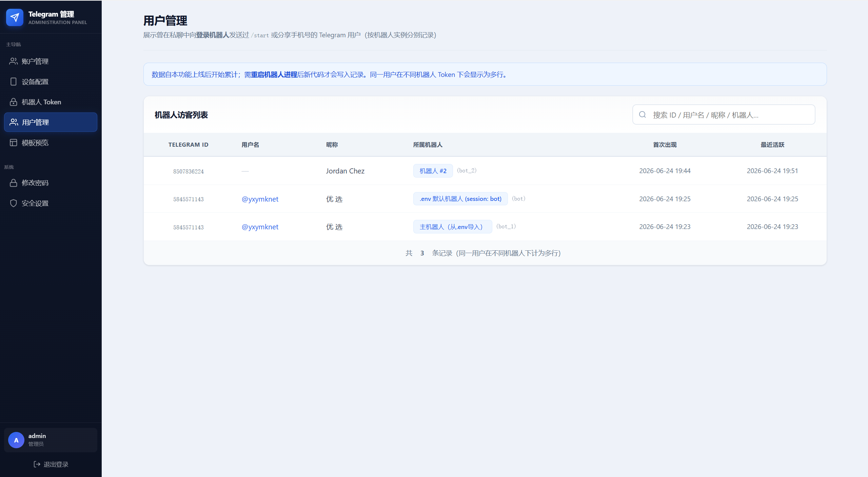Click the 主机器人（从.env导入）badge
This screenshot has height=477, width=868.
pyautogui.click(x=453, y=227)
